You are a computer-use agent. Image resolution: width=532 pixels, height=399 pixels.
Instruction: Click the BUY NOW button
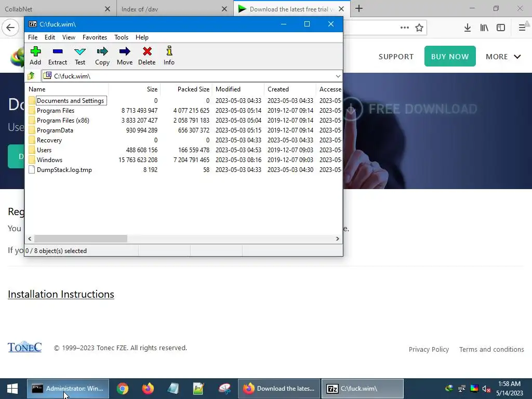(x=450, y=56)
